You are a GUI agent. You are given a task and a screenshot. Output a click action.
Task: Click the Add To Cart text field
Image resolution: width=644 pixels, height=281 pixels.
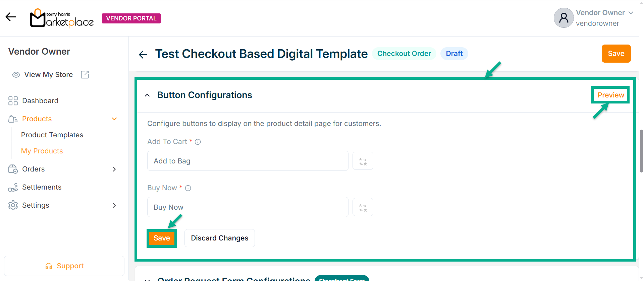pyautogui.click(x=248, y=161)
